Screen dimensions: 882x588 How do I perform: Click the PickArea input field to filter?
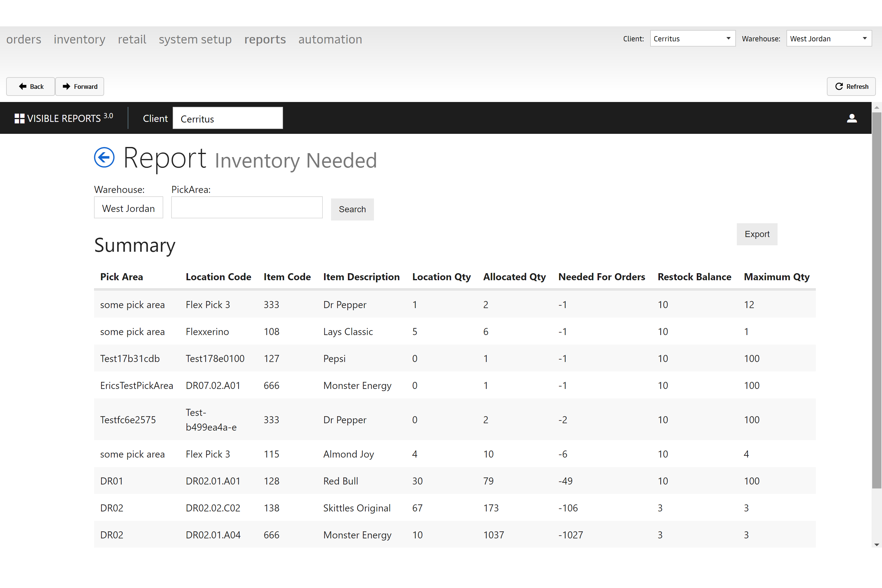click(246, 209)
